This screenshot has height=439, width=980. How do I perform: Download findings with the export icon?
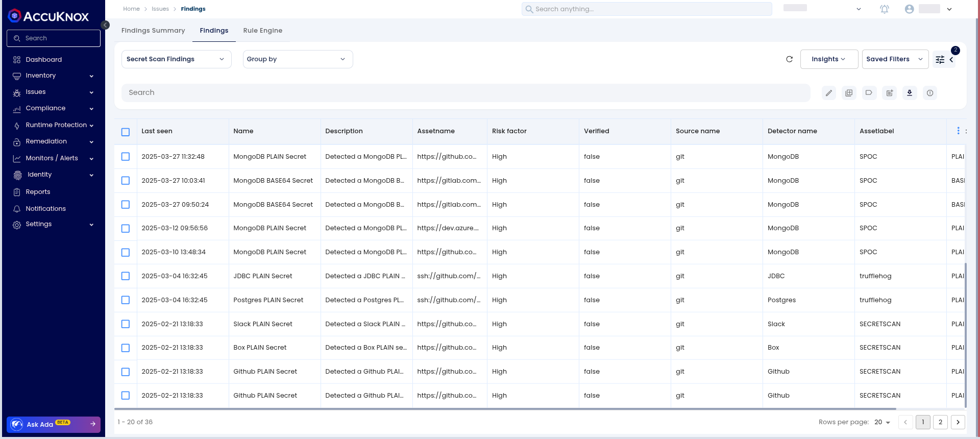[910, 93]
